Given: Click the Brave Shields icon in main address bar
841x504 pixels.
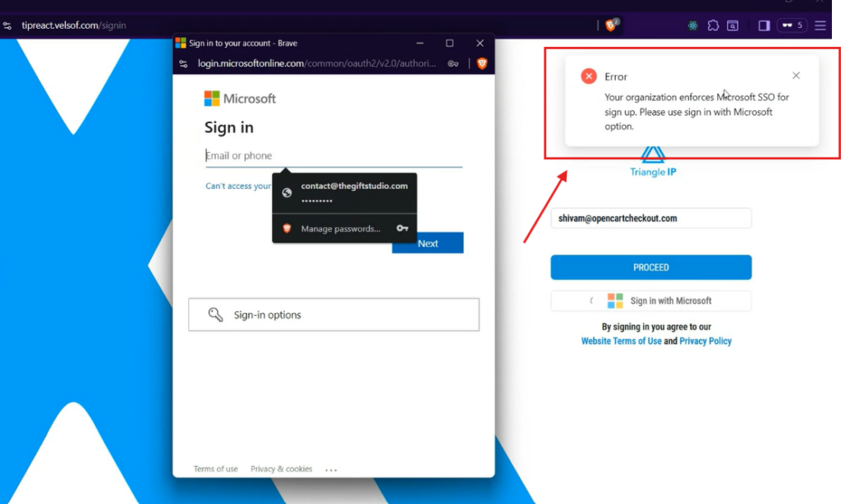Looking at the screenshot, I should pyautogui.click(x=611, y=25).
